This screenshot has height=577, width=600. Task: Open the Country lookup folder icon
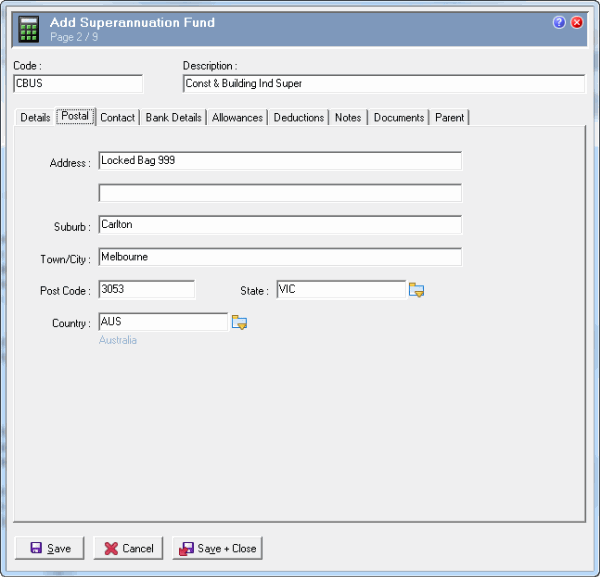[x=239, y=323]
